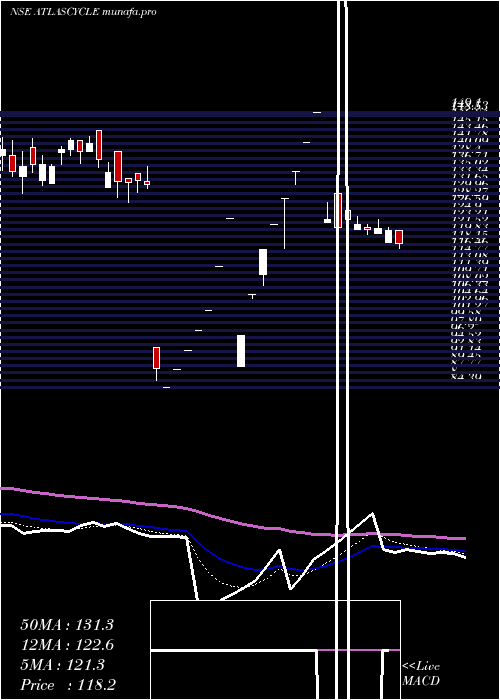500x700 pixels.
Task: Select the '50MA : 131.3' reading
Action: 67,625
